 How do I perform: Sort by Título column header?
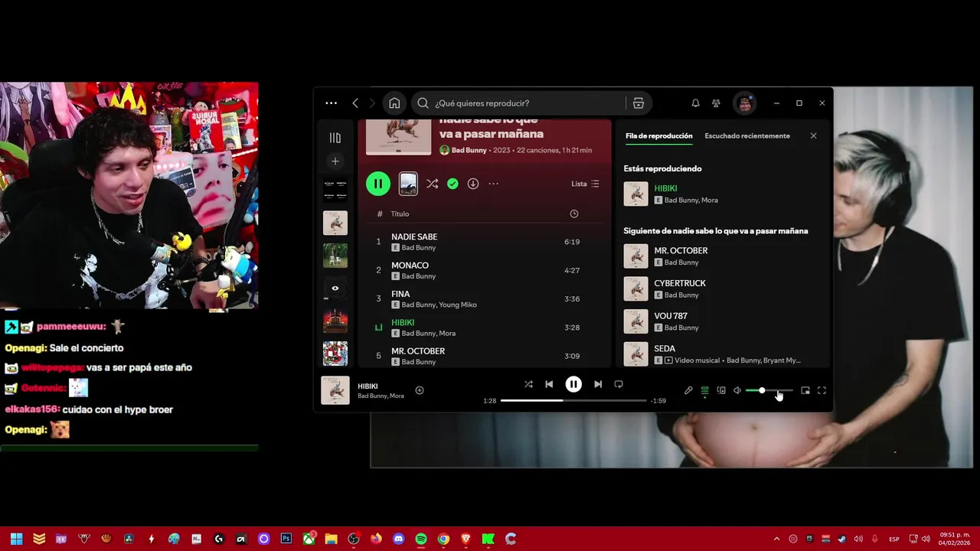click(x=400, y=214)
